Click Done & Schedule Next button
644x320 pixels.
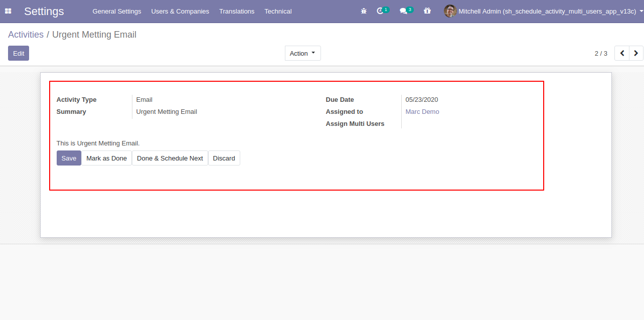pyautogui.click(x=170, y=158)
